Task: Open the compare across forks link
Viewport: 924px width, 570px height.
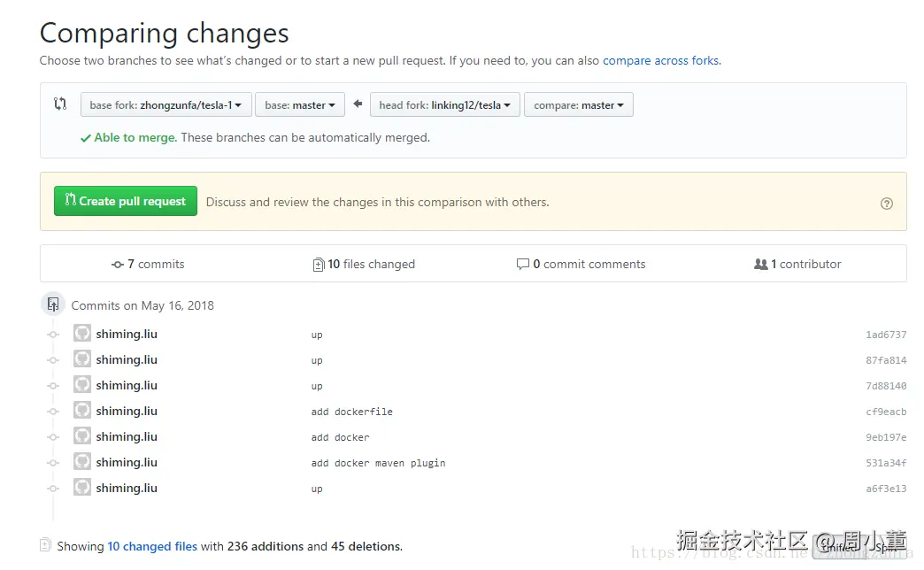Action: pyautogui.click(x=660, y=61)
